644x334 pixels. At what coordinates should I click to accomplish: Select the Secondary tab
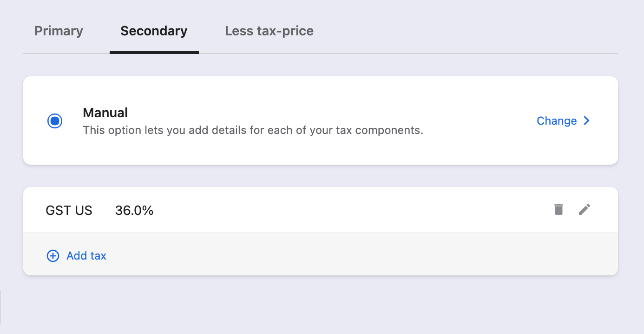154,31
